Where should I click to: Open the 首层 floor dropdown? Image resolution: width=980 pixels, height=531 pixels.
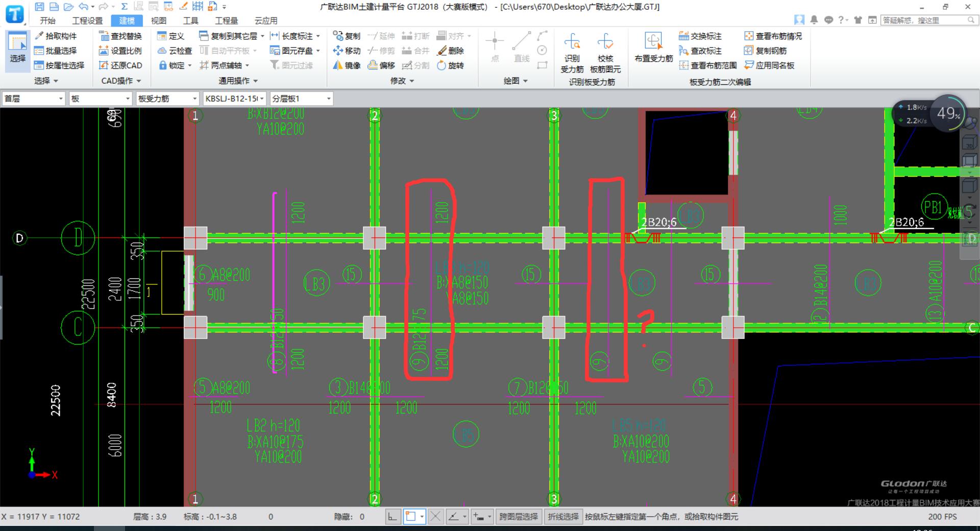point(34,99)
